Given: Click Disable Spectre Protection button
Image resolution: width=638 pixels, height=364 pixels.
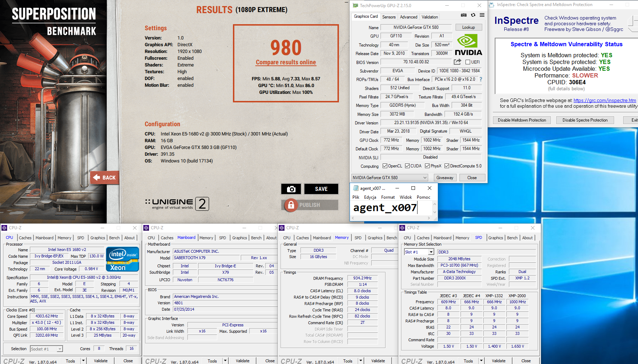Looking at the screenshot, I should [x=585, y=120].
